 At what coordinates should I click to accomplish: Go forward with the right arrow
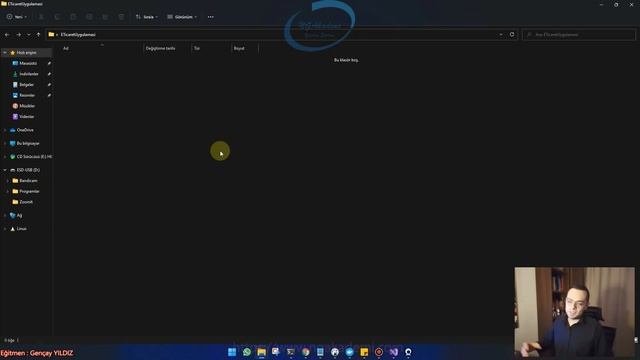pos(18,35)
